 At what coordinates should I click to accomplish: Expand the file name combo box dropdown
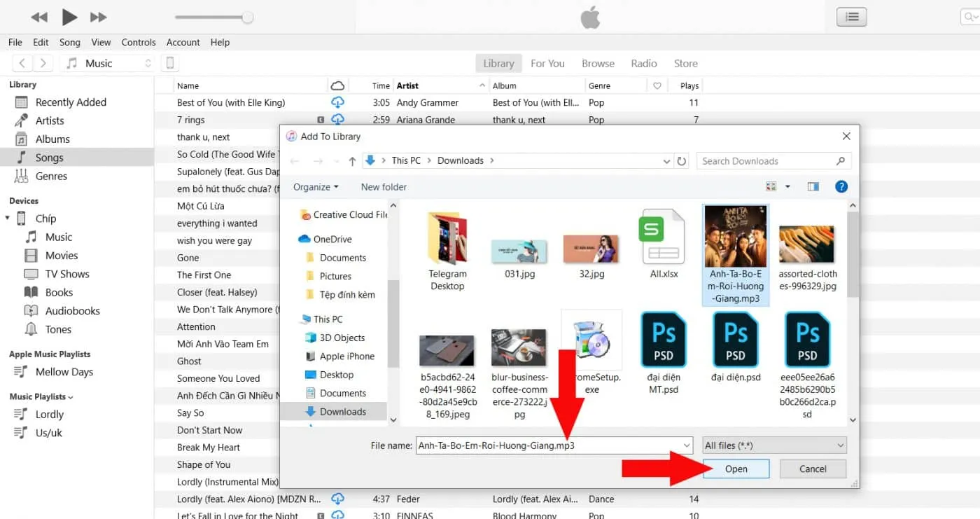(685, 445)
